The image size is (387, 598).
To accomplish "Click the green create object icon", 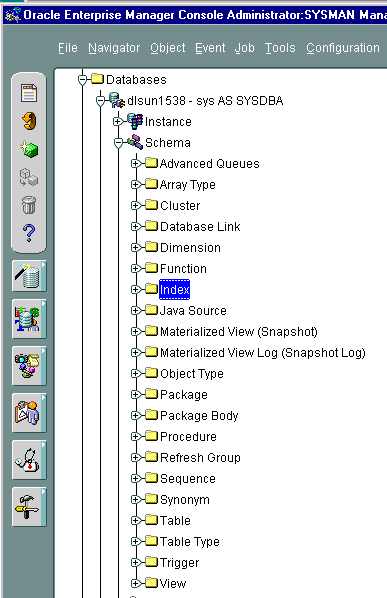I will pyautogui.click(x=29, y=149).
